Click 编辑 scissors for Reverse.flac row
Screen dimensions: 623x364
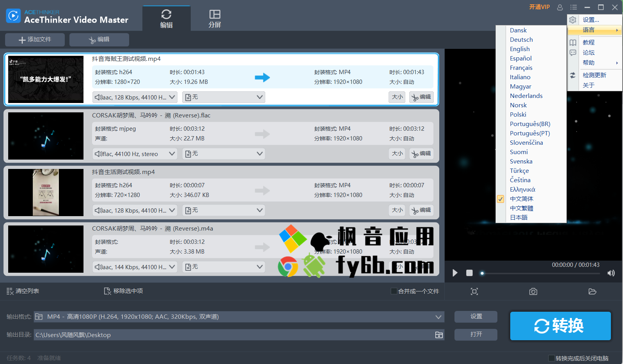pos(421,154)
